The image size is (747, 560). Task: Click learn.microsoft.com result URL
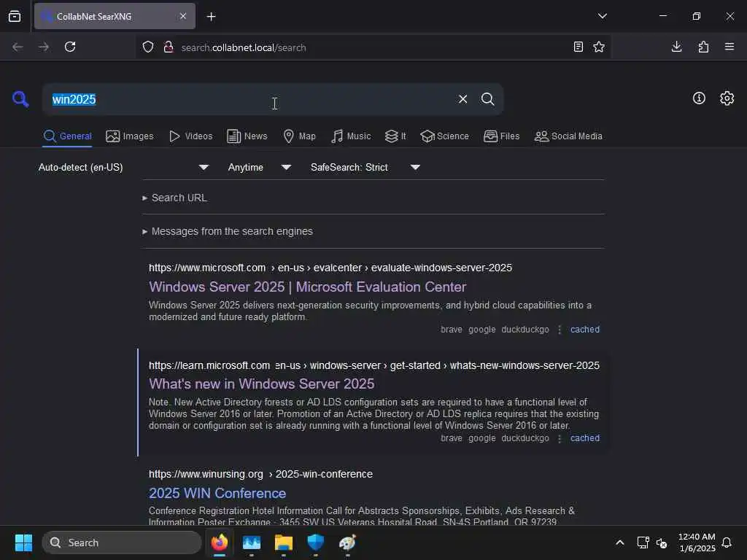click(374, 365)
